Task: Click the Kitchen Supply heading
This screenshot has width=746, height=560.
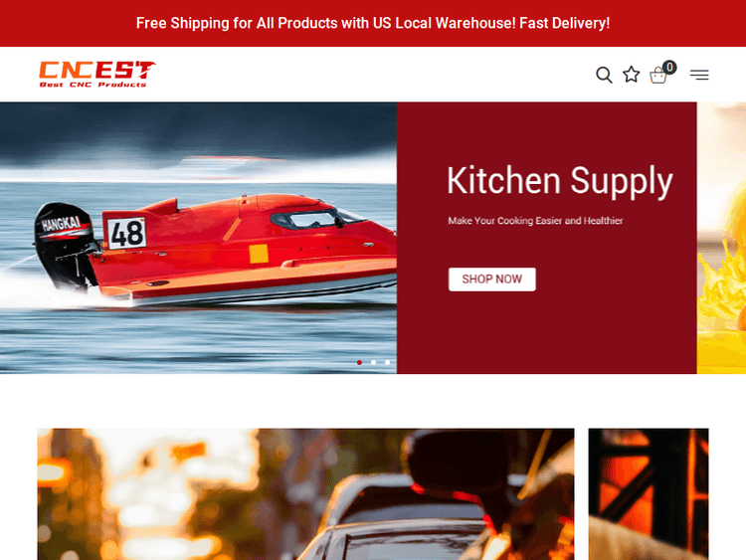Action: [x=559, y=181]
